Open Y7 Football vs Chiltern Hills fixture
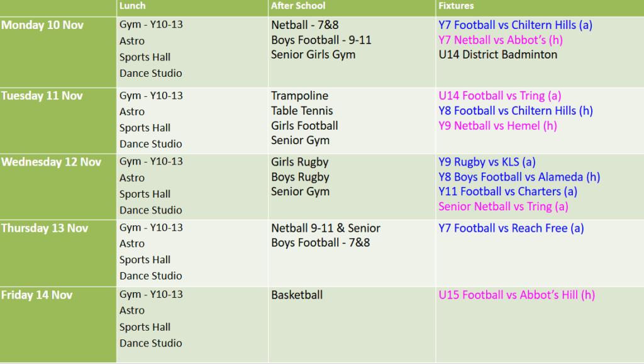 coord(515,25)
